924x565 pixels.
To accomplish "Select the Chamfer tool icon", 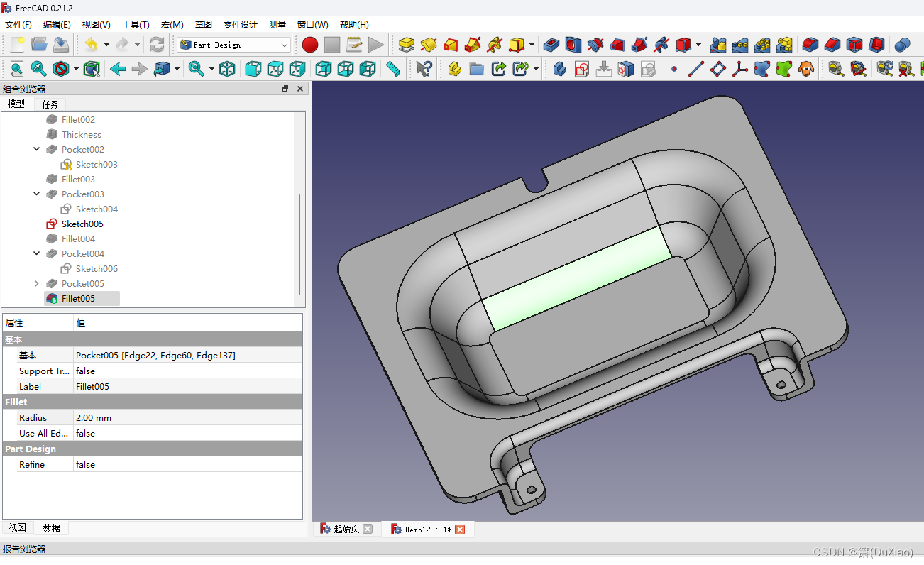I will (x=832, y=45).
